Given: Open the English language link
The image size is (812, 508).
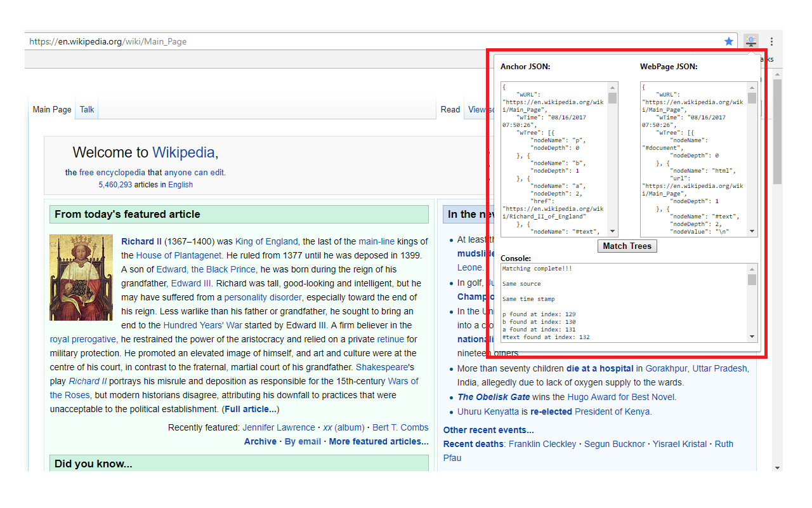Looking at the screenshot, I should (x=180, y=185).
